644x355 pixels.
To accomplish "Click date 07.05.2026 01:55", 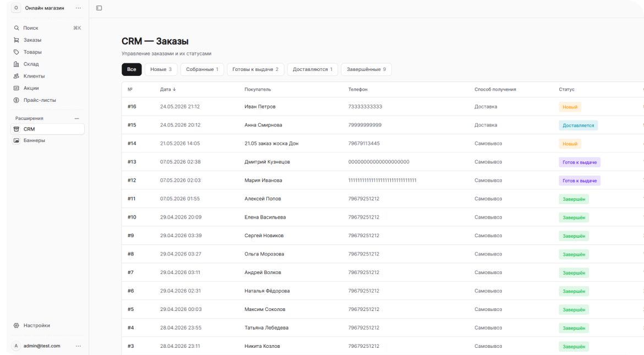I will [180, 199].
